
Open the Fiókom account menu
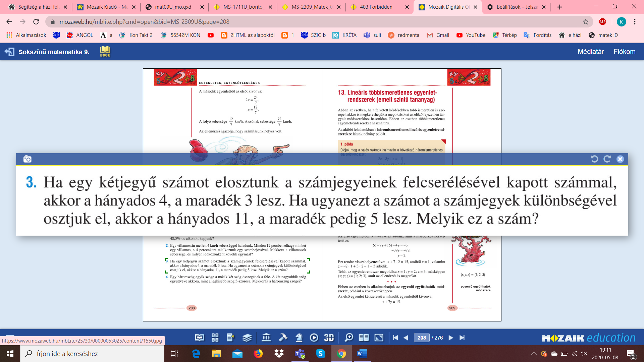(x=624, y=52)
